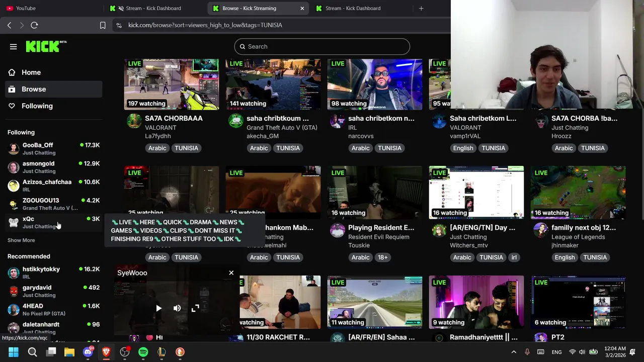Open Azizos_chafchaa channel in the sidebar

(x=54, y=186)
